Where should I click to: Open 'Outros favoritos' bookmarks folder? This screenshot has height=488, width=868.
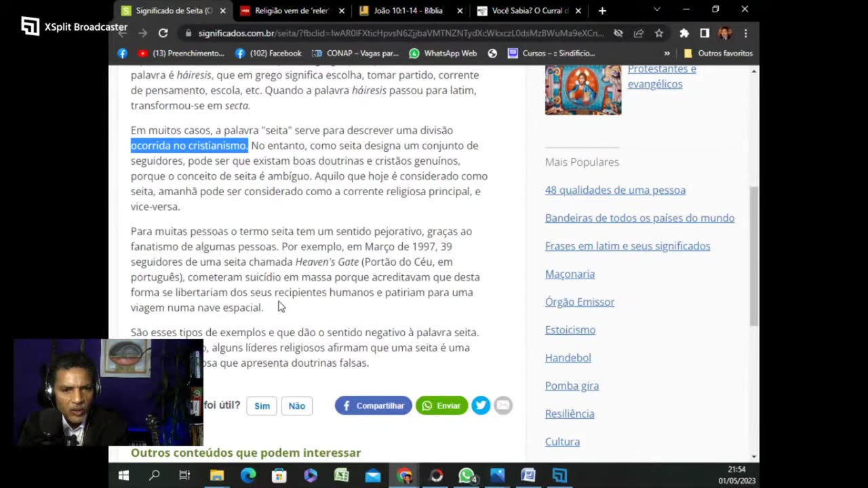pyautogui.click(x=718, y=53)
